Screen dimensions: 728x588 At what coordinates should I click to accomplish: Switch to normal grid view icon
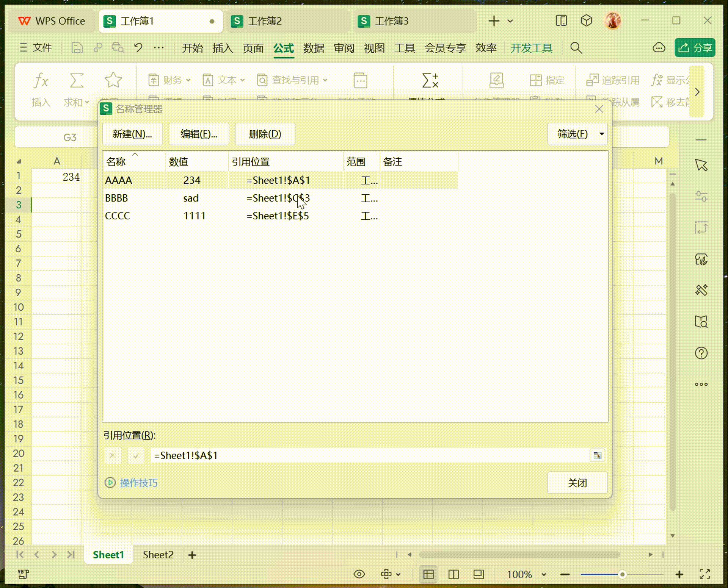[428, 574]
